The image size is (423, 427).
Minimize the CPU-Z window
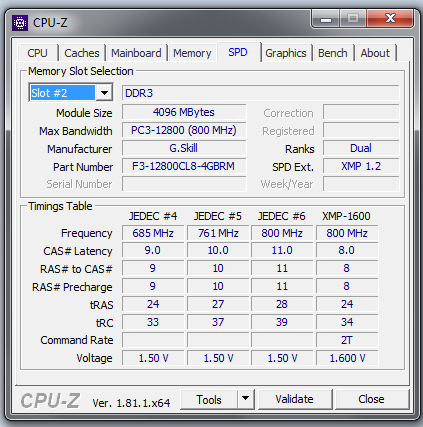[326, 19]
